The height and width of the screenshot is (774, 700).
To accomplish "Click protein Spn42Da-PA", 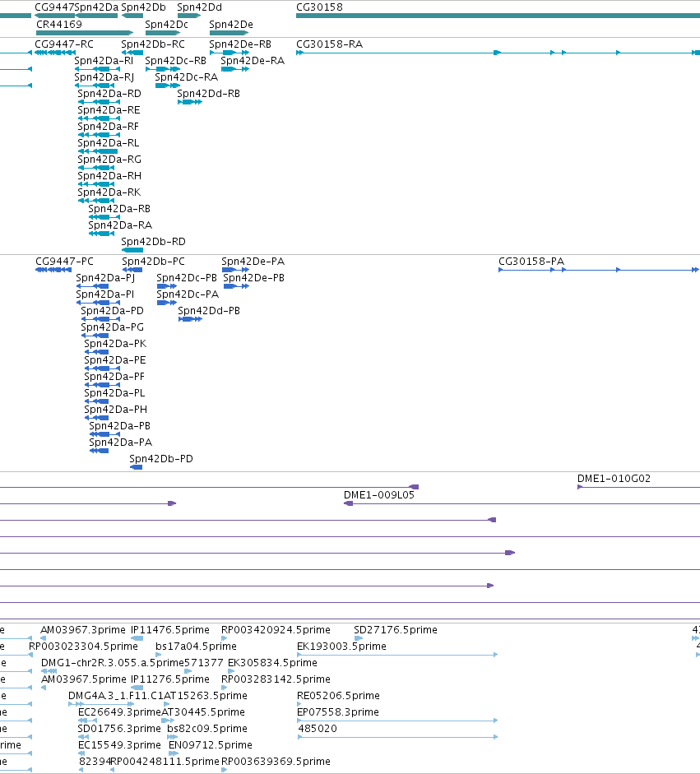I will [120, 443].
